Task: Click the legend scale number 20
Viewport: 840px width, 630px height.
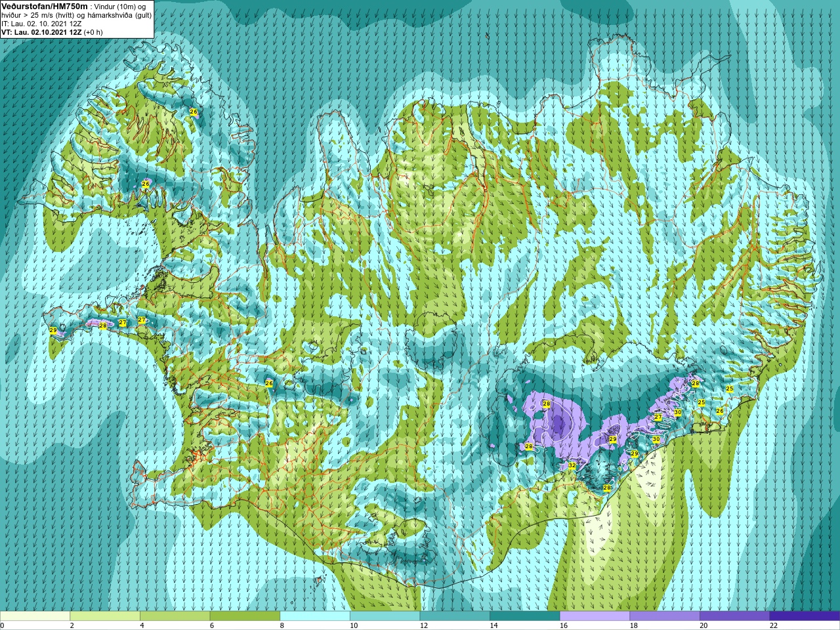Action: 703,625
